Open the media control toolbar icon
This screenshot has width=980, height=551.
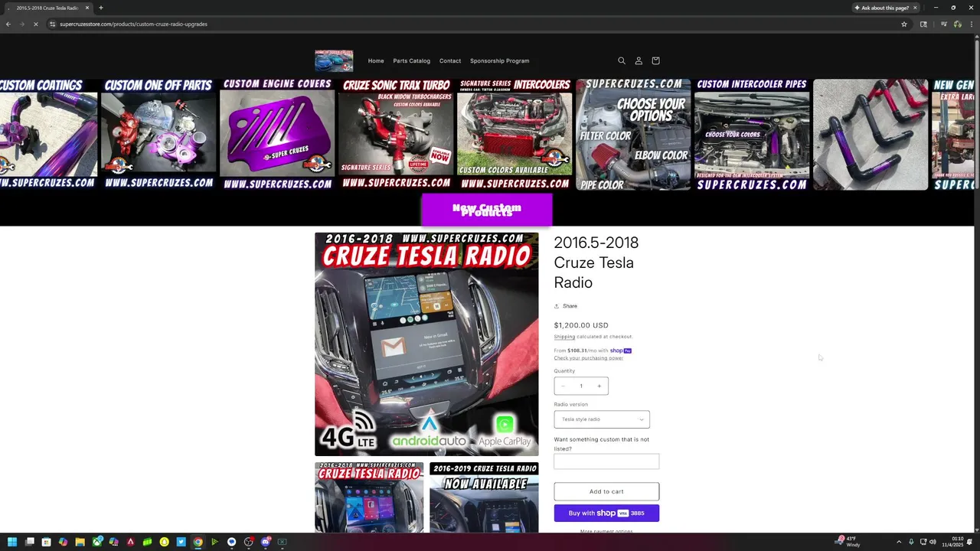tap(943, 24)
